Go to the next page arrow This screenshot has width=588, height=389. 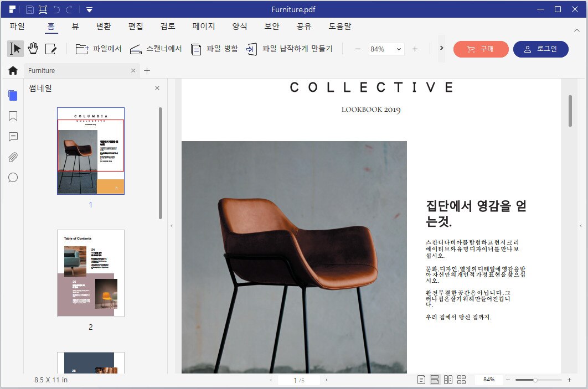(x=327, y=380)
